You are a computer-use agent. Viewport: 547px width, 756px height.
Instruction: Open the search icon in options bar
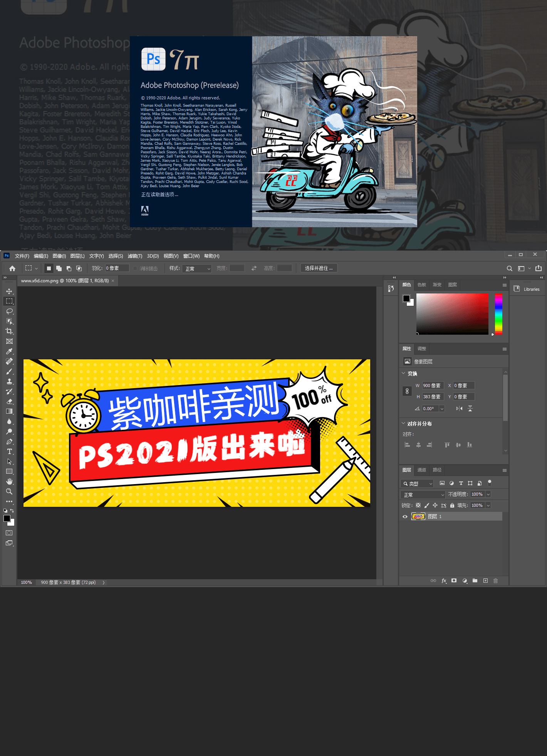tap(510, 268)
